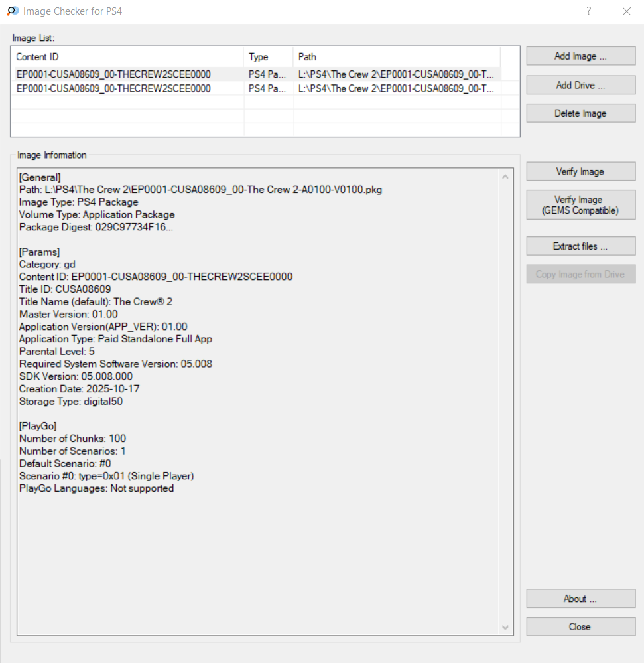
Task: Click the Creation Date: 2025-10-17 line
Action: pos(80,389)
